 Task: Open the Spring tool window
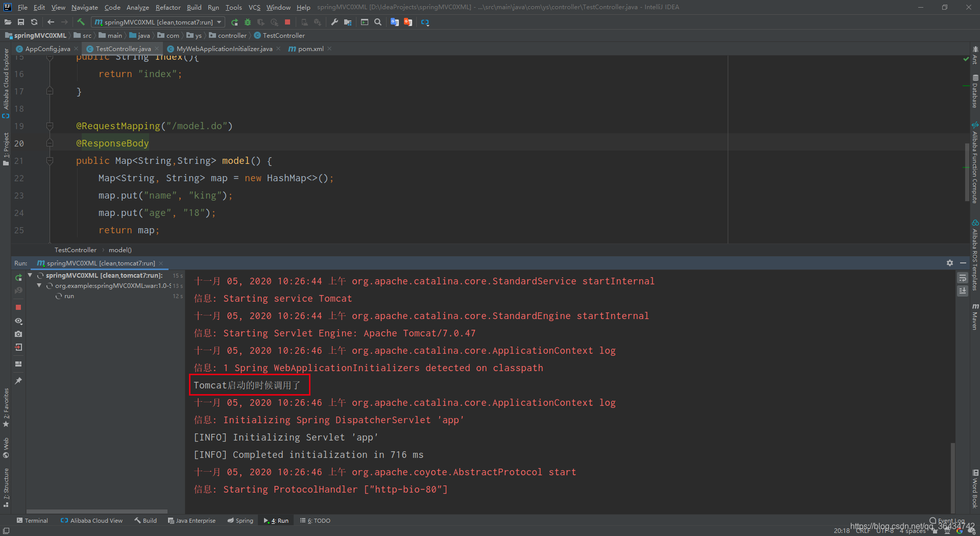tap(240, 521)
